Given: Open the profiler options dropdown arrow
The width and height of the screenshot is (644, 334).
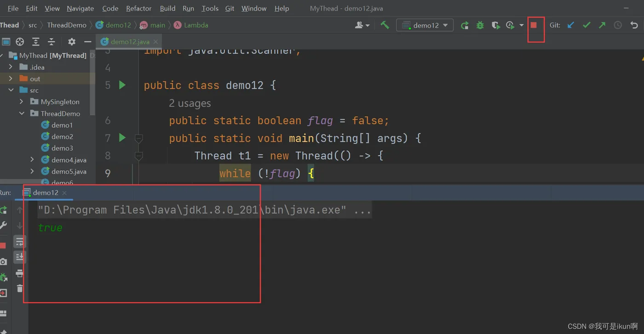Looking at the screenshot, I should point(522,25).
